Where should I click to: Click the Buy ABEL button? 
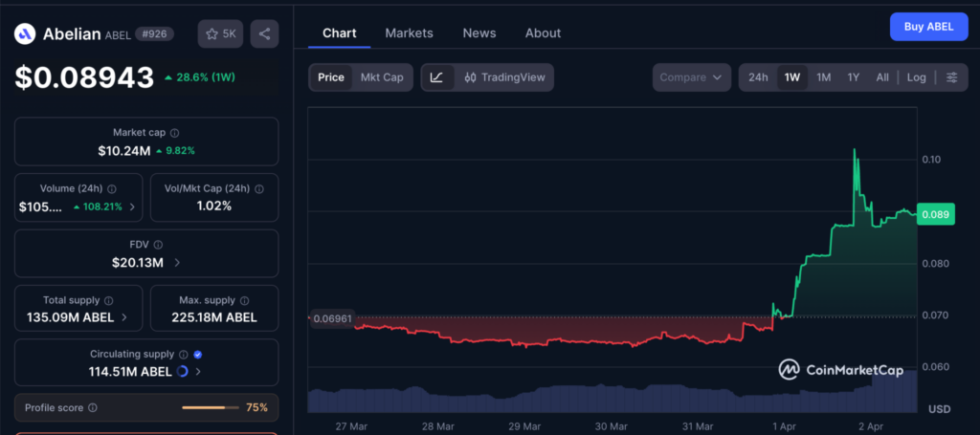click(x=927, y=27)
